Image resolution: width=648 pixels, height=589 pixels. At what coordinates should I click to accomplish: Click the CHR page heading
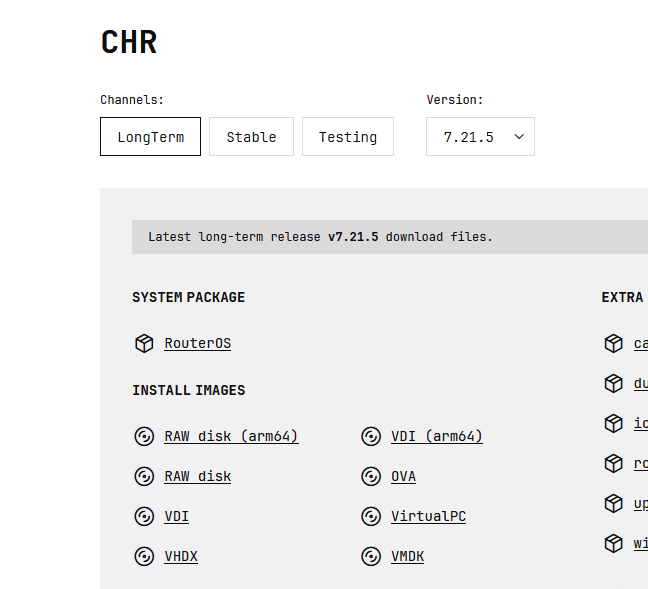click(129, 42)
